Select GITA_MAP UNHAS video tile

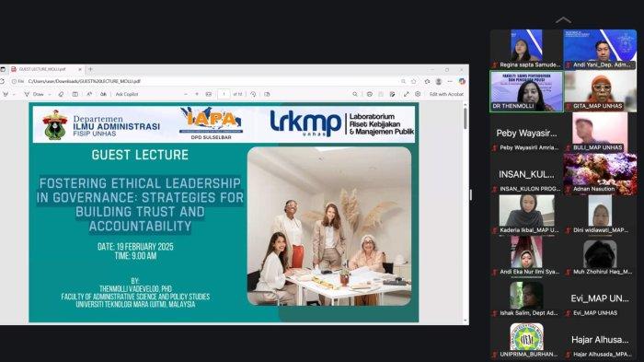point(600,91)
